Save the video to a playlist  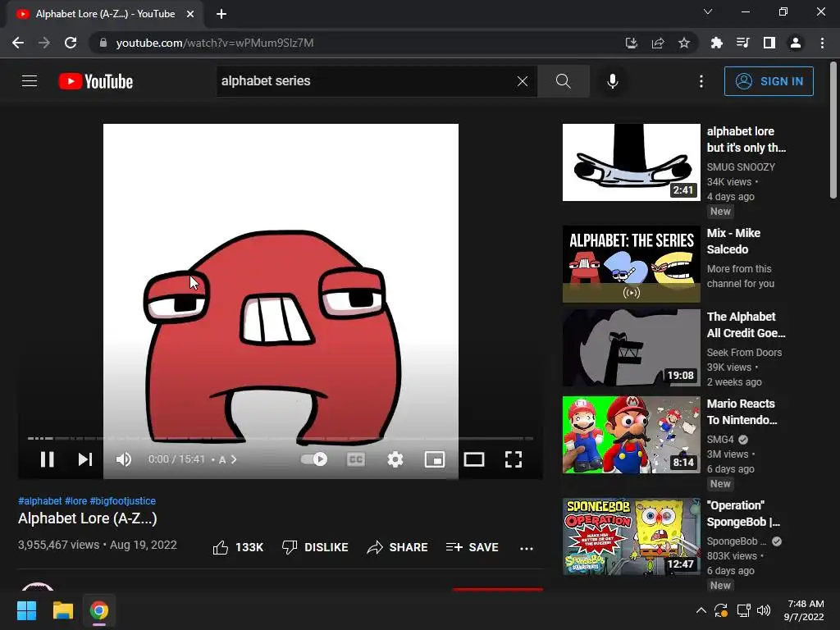pyautogui.click(x=472, y=547)
